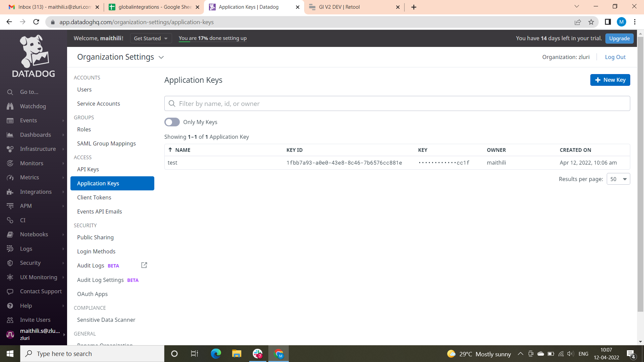This screenshot has width=644, height=362.
Task: Open Sensitive Data Scanner page
Action: coord(106,320)
